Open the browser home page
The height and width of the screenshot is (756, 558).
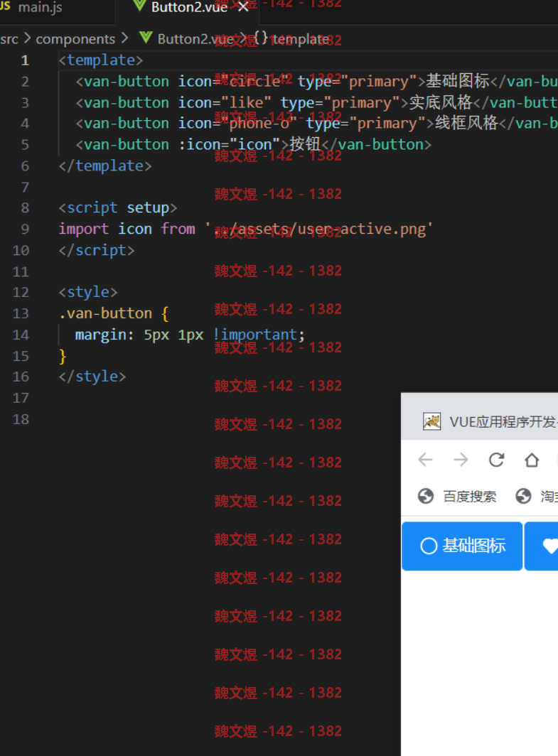click(532, 460)
